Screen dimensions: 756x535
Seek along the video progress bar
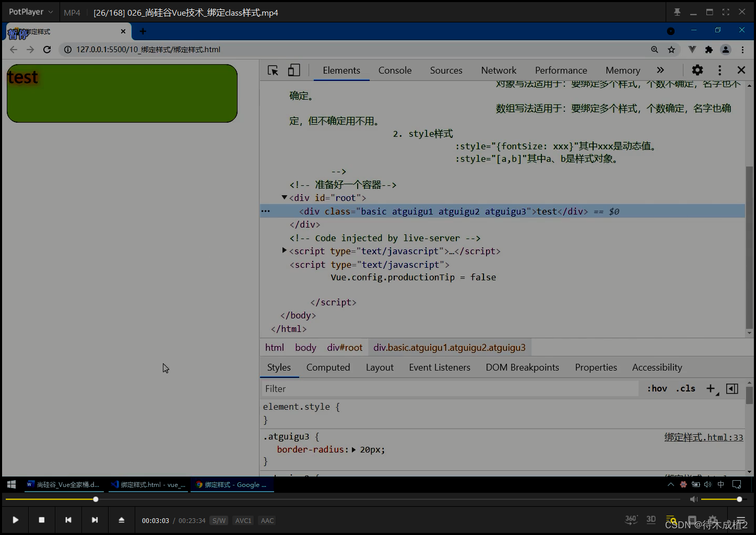click(342, 500)
